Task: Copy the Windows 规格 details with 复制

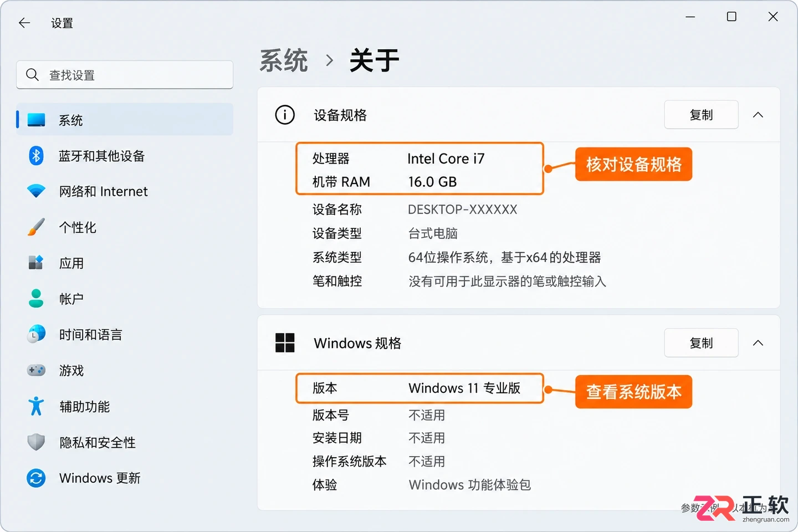Action: [x=701, y=343]
